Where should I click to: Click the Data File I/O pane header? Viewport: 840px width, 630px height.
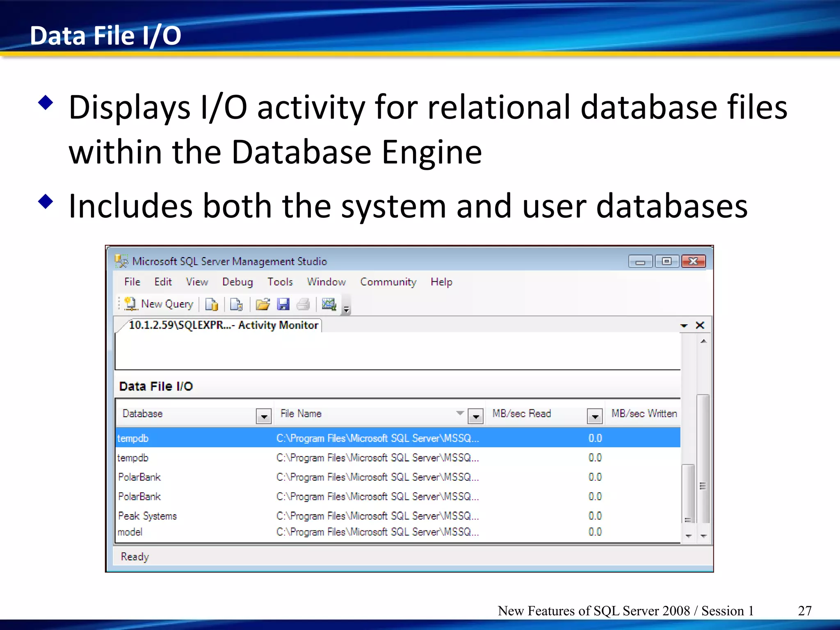pyautogui.click(x=398, y=386)
